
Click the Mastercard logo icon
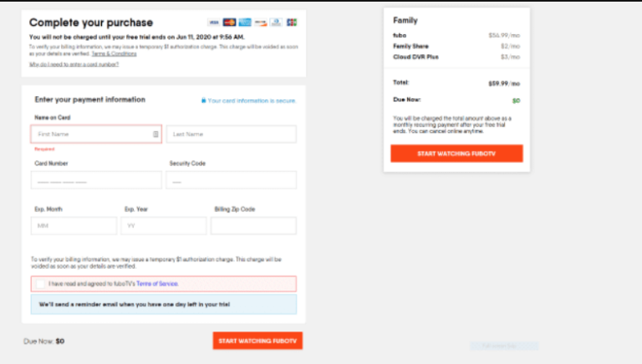click(229, 23)
